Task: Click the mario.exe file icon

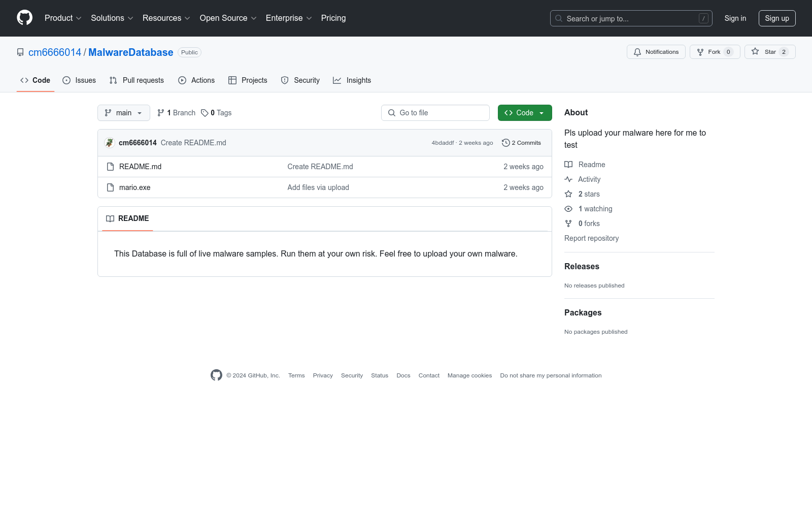Action: 110,187
